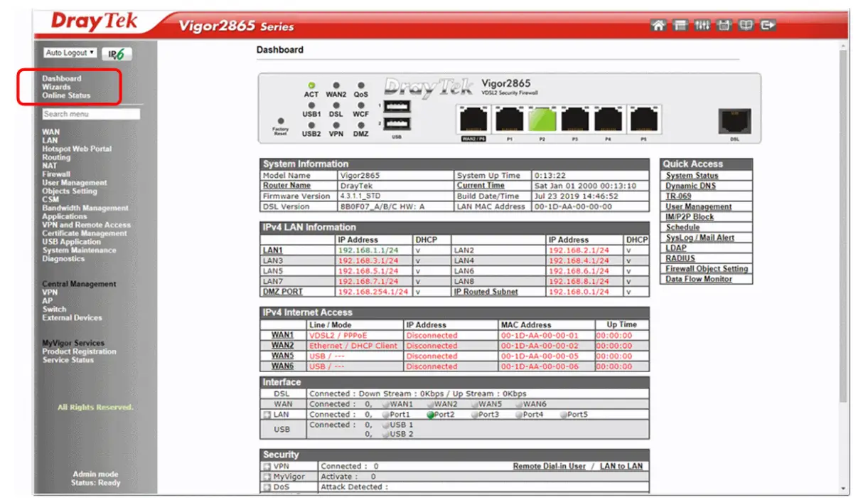Open VPN and Remote Access menu
The height and width of the screenshot is (498, 868).
[86, 225]
